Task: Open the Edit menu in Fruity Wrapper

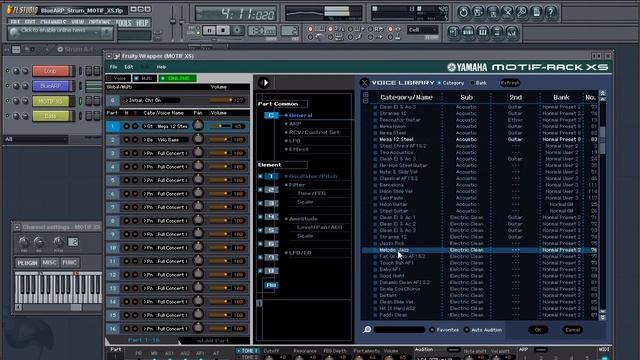Action: tap(129, 67)
